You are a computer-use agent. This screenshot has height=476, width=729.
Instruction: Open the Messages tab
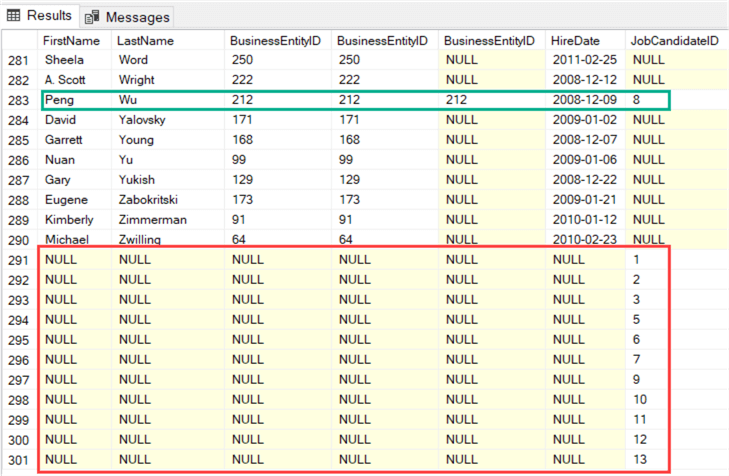click(127, 17)
